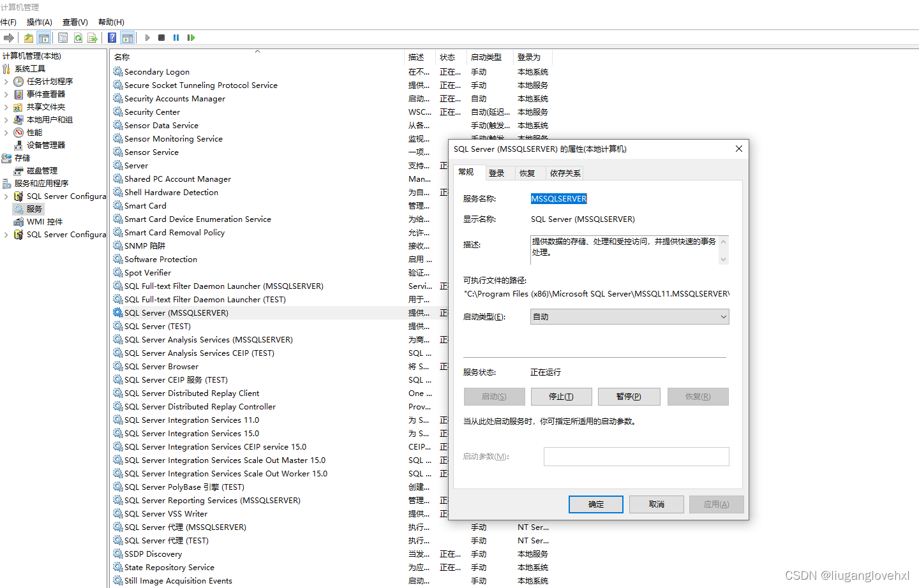This screenshot has width=919, height=588.
Task: Select the SQL Server (MSSQLSERVER) service row
Action: (280, 312)
